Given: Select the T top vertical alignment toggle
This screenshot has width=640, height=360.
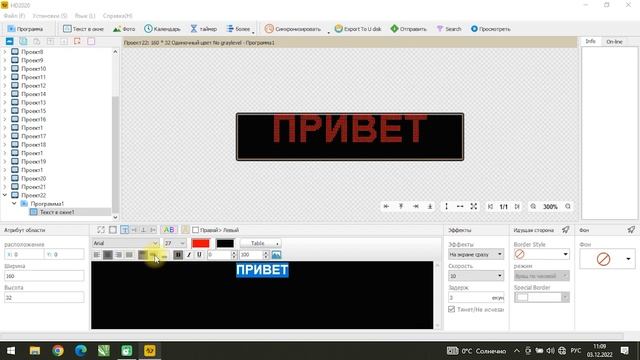Looking at the screenshot, I should pyautogui.click(x=125, y=230).
